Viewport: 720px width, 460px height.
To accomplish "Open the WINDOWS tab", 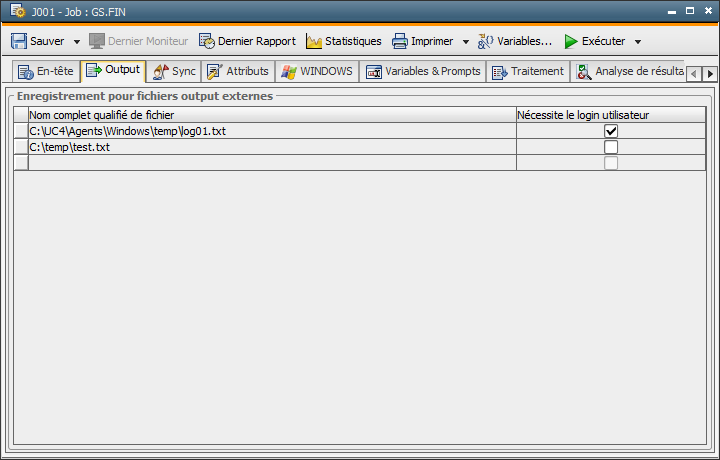I will 317,72.
